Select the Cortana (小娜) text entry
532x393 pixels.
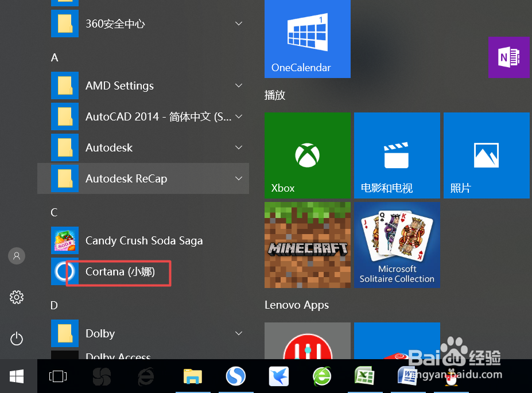click(x=120, y=271)
